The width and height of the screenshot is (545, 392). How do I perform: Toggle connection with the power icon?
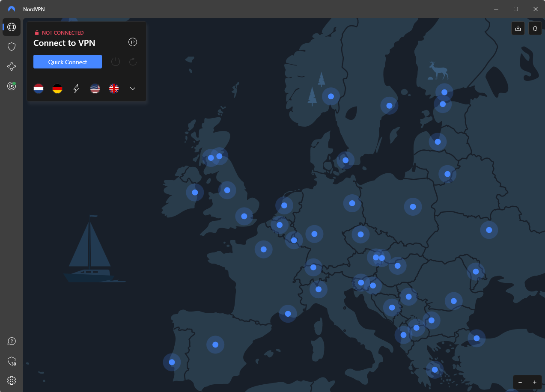(116, 62)
